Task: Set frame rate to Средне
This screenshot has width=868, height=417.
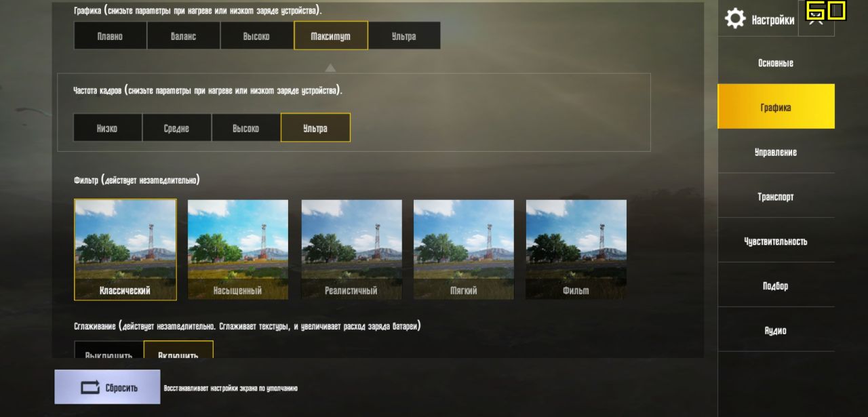Action: coord(177,127)
